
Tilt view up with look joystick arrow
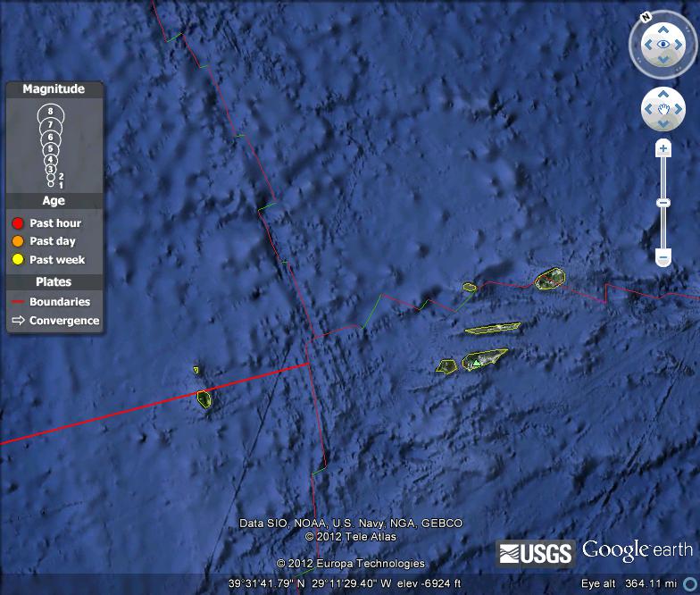point(662,30)
